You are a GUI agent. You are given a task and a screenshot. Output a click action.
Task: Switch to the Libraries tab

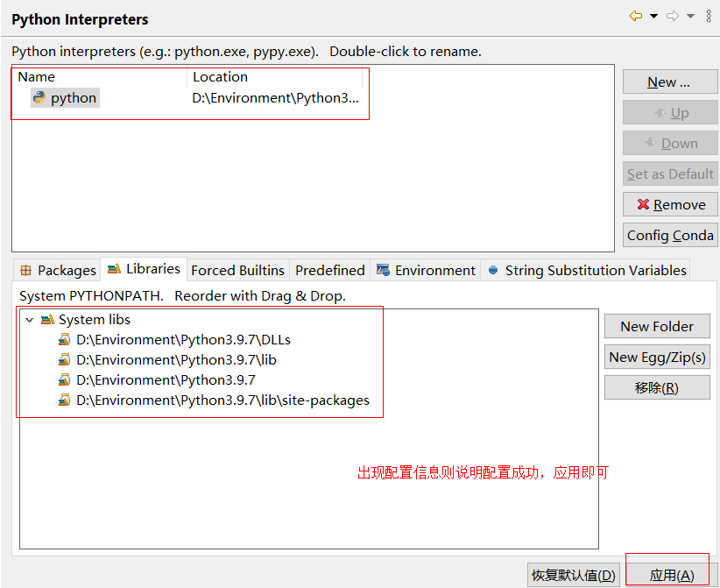(x=144, y=269)
